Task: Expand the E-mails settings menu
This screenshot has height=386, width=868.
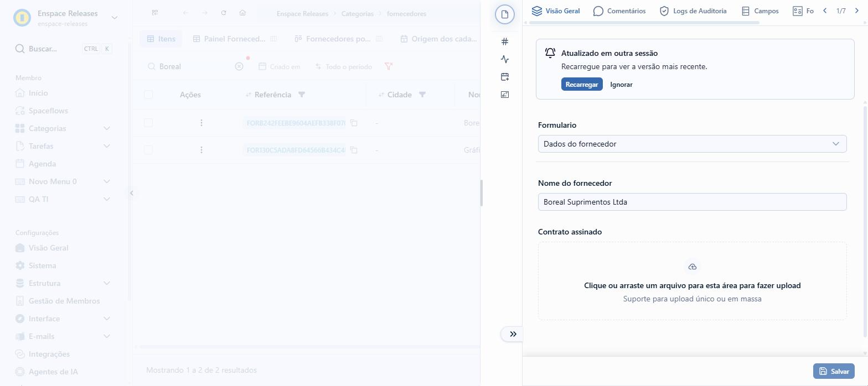Action: (x=107, y=336)
